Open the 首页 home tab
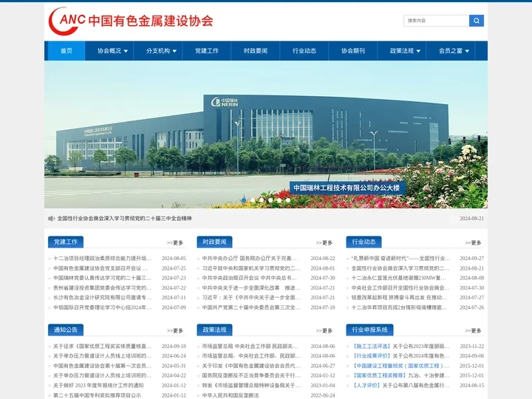This screenshot has width=532, height=399. tap(66, 51)
